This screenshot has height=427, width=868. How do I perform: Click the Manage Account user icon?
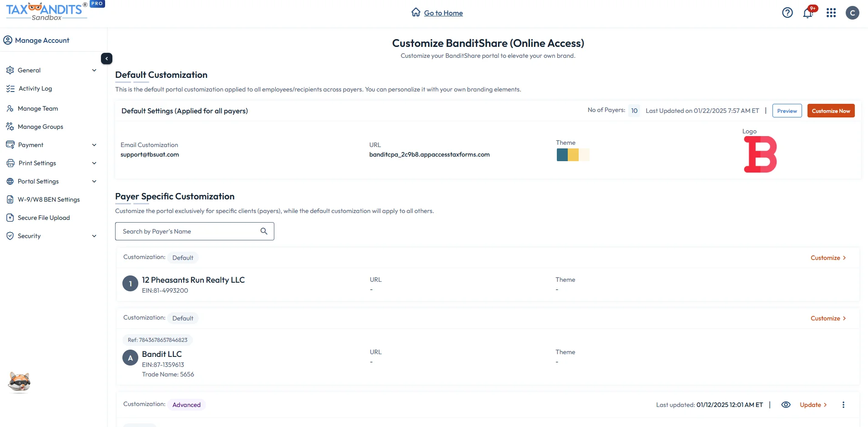pyautogui.click(x=8, y=40)
